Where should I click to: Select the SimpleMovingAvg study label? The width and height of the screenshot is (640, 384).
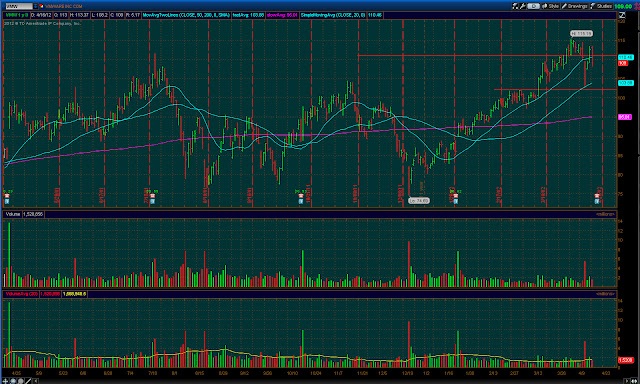pos(333,15)
